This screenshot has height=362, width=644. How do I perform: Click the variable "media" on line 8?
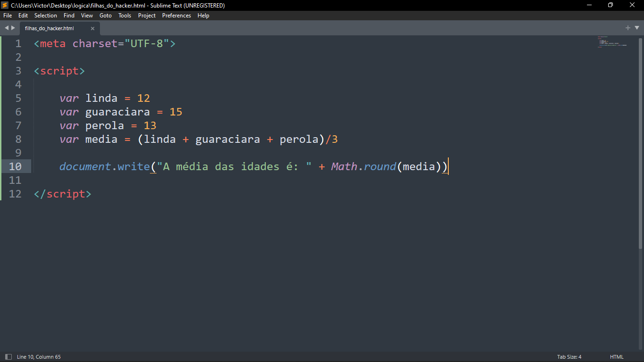click(101, 139)
